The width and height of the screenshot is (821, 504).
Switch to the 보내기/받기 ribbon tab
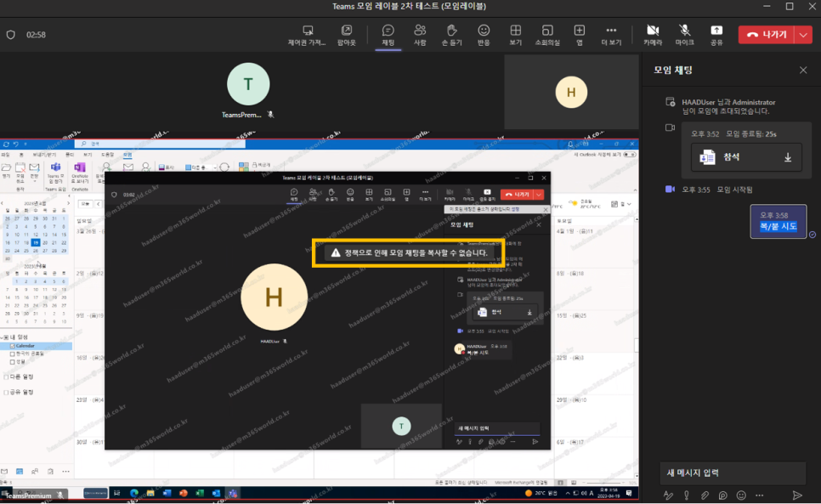(44, 155)
